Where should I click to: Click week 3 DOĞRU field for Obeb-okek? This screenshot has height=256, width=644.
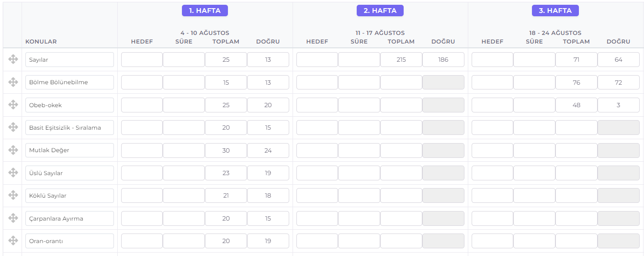(x=618, y=105)
